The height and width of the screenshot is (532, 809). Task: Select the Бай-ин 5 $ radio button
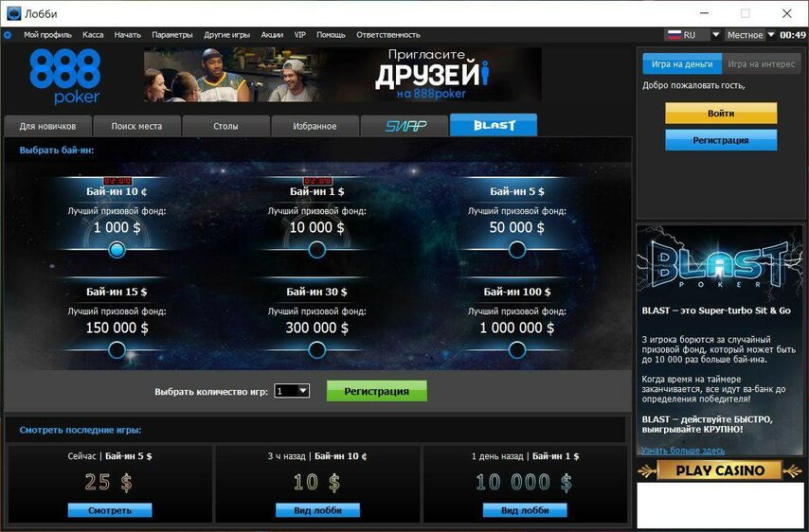pos(517,250)
